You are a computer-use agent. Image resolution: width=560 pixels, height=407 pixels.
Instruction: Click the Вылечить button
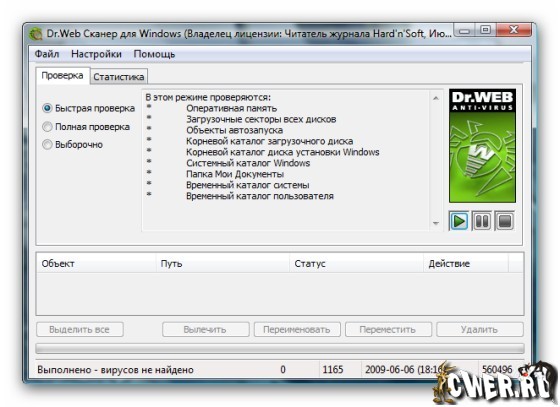click(205, 329)
